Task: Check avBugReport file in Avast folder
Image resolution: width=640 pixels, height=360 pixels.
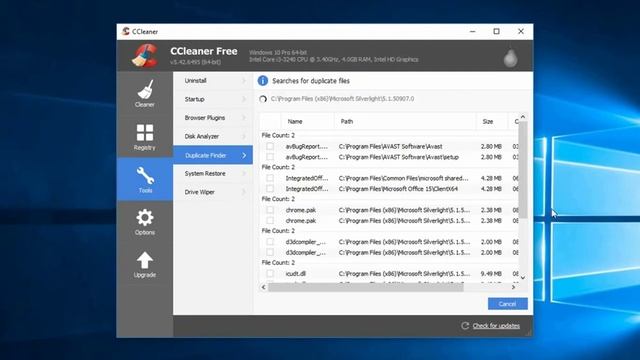Action: tap(270, 146)
